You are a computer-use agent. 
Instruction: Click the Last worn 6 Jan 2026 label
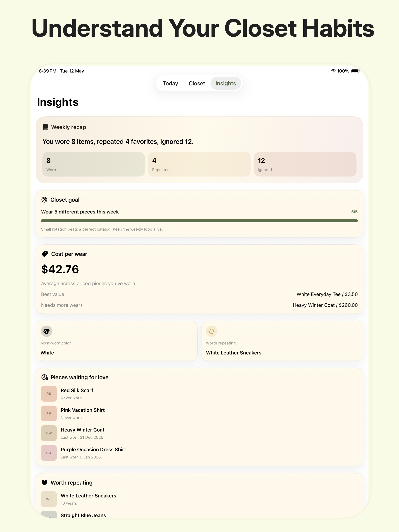(81, 457)
